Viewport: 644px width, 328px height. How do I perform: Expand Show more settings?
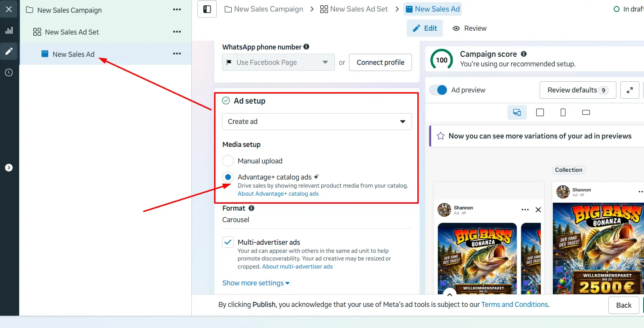pos(256,283)
